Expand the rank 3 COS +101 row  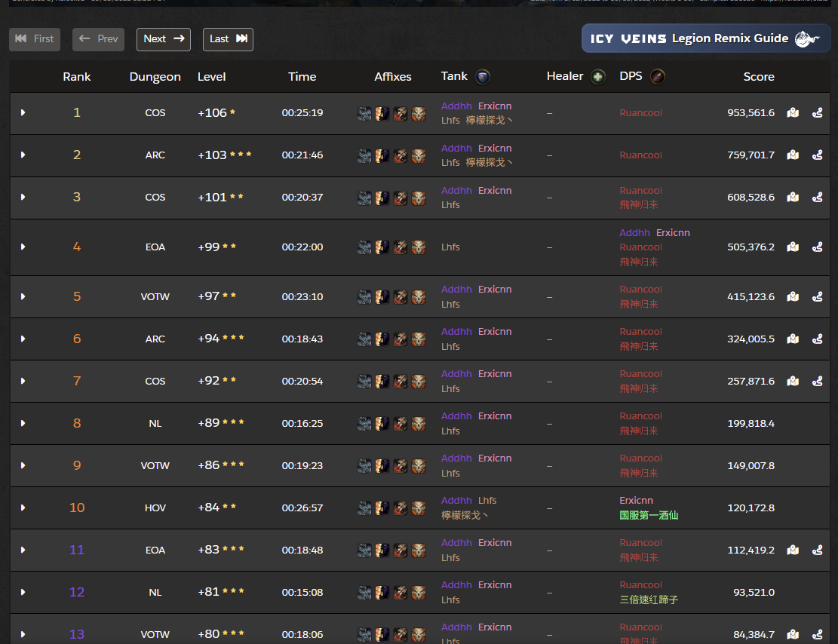(x=23, y=198)
